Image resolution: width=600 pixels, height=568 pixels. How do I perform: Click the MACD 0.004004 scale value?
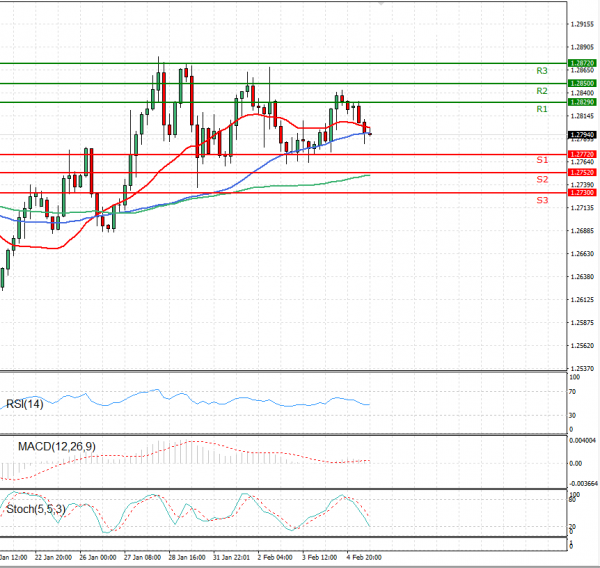(583, 441)
